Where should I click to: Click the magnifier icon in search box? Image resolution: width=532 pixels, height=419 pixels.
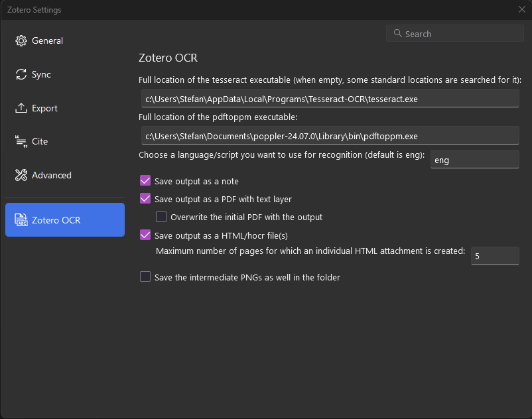click(x=397, y=33)
